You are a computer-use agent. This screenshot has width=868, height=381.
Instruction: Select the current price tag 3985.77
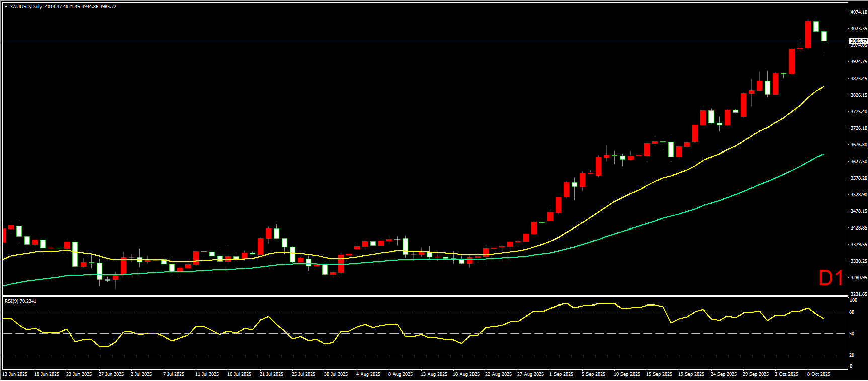[858, 41]
